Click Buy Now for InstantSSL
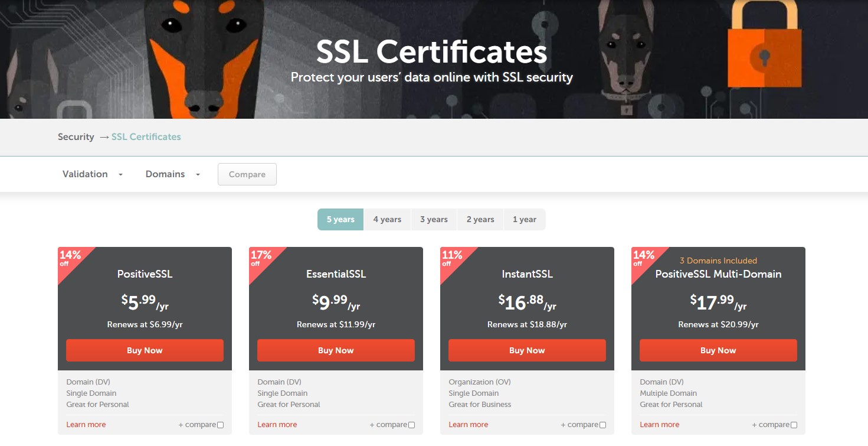The width and height of the screenshot is (868, 446). tap(527, 350)
